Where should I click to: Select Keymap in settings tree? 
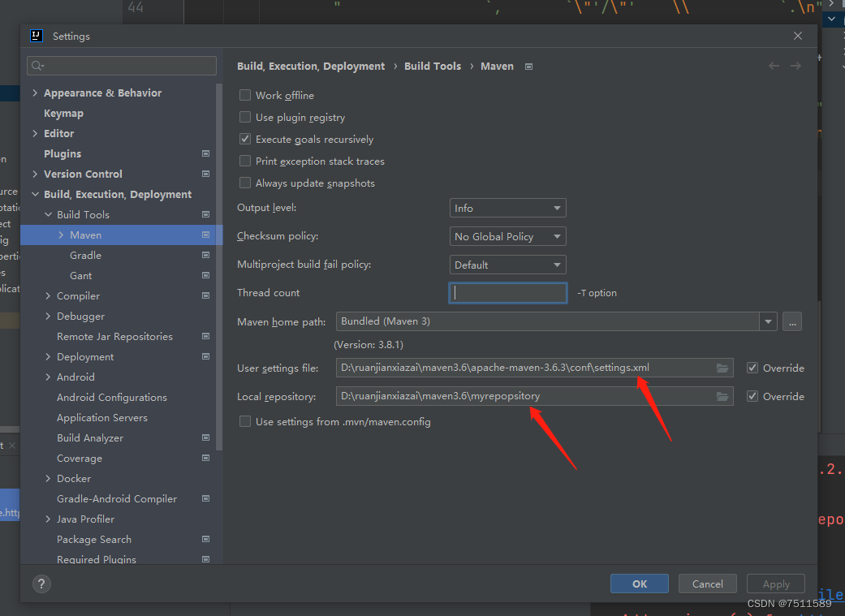pos(63,113)
